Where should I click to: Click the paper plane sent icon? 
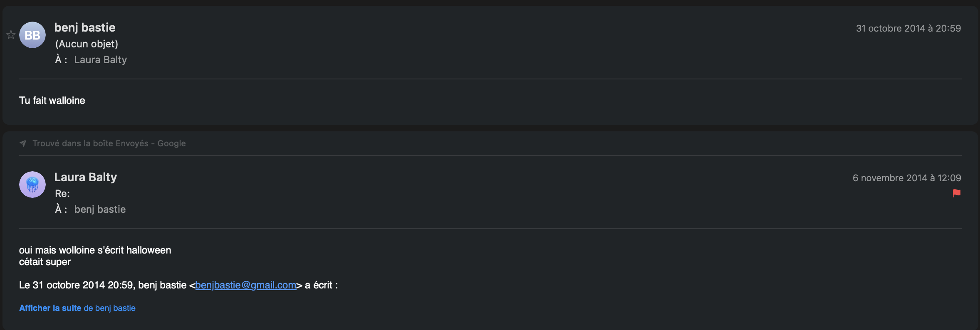pos(23,143)
